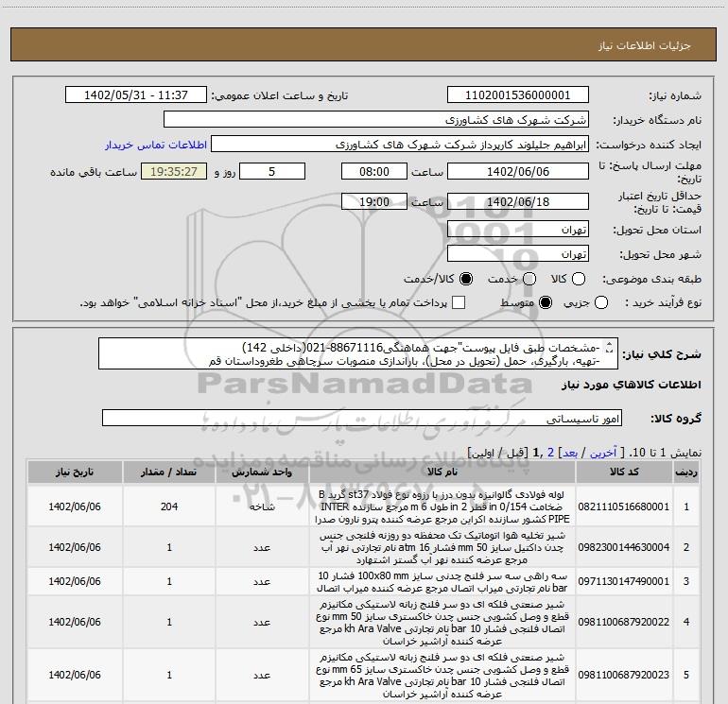Click 50 mm gate valve item description
Screen dimensions: 728x704
pyautogui.click(x=442, y=623)
